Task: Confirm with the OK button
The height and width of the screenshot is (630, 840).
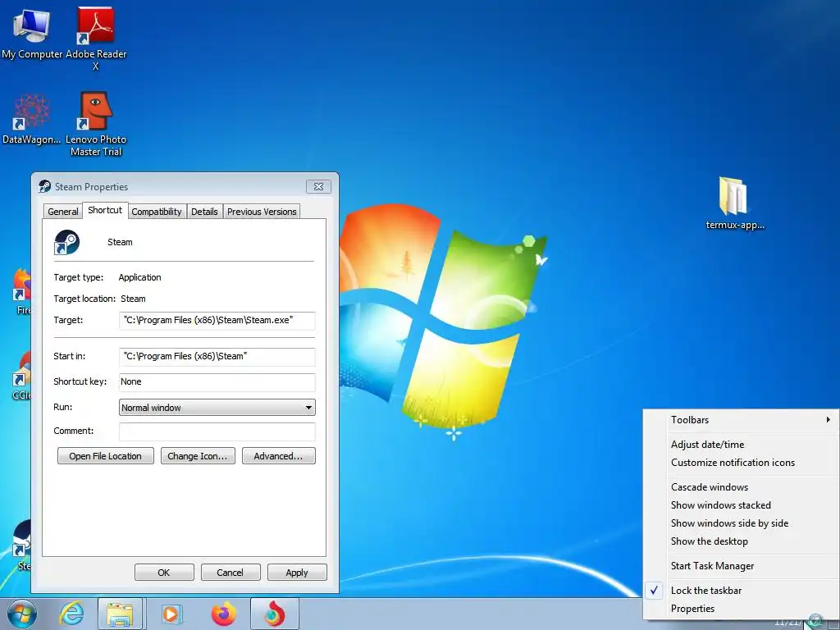Action: point(164,572)
